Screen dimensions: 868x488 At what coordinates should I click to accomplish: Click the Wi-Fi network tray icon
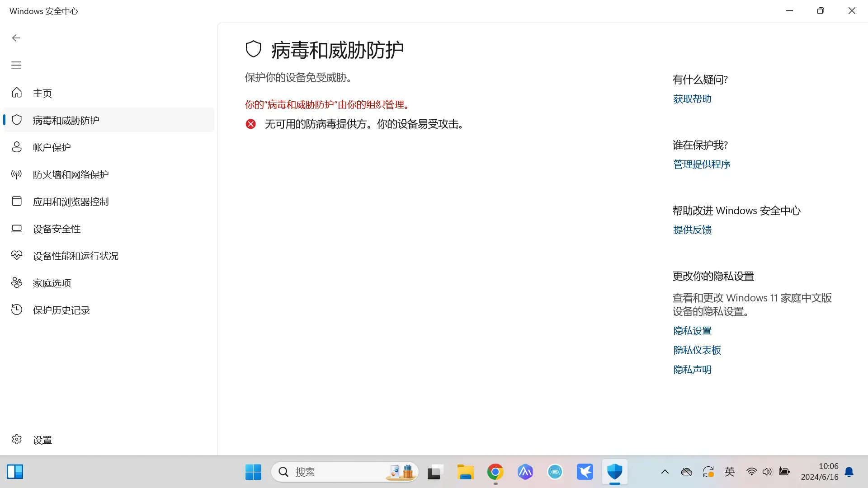click(751, 472)
